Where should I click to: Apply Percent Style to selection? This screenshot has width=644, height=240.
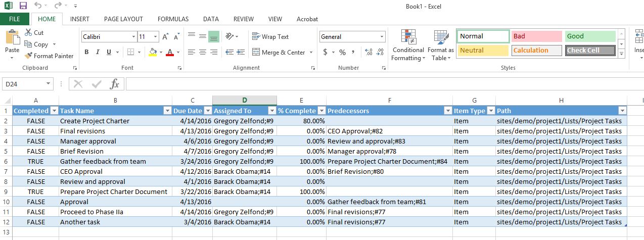pos(342,52)
